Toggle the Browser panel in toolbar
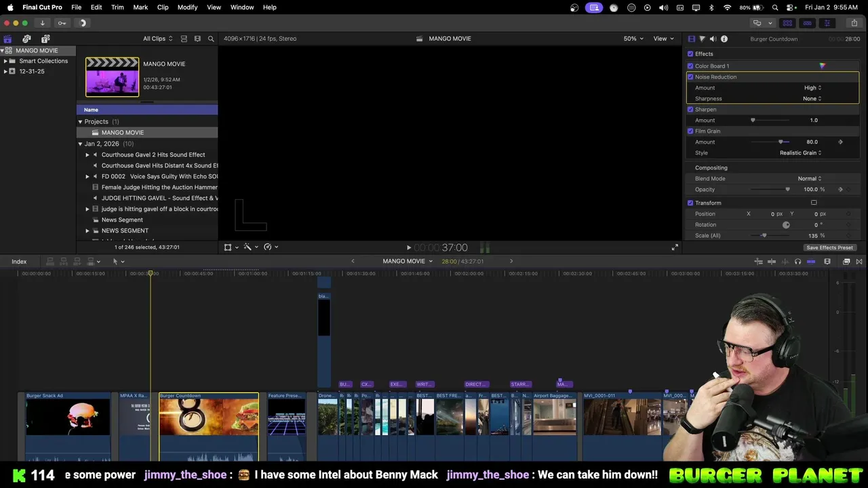This screenshot has width=868, height=488. pos(787,23)
